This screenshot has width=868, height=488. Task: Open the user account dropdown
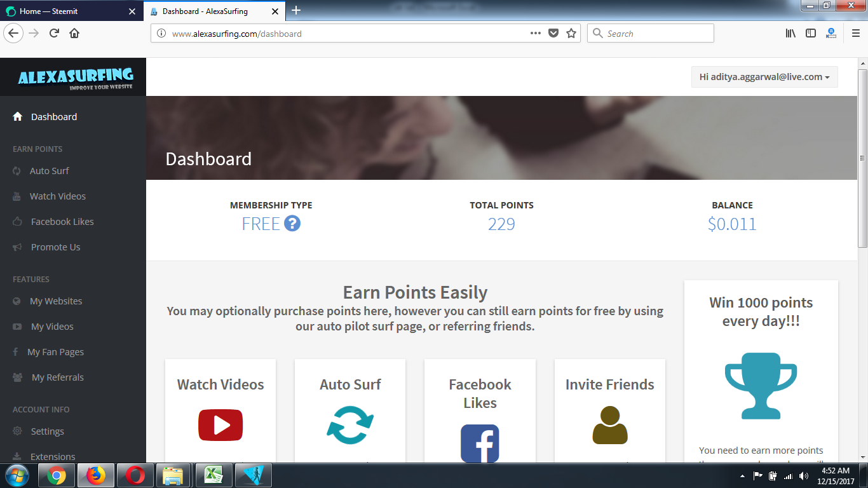(764, 77)
